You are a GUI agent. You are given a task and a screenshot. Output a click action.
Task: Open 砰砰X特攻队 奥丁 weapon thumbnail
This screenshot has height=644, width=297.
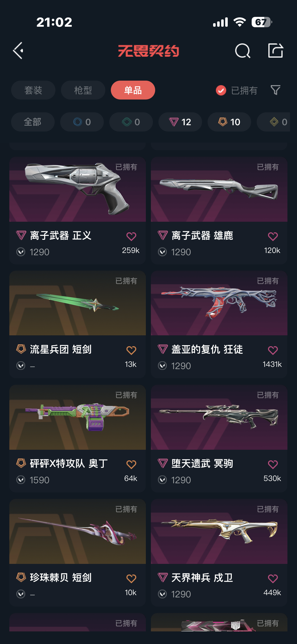click(78, 417)
